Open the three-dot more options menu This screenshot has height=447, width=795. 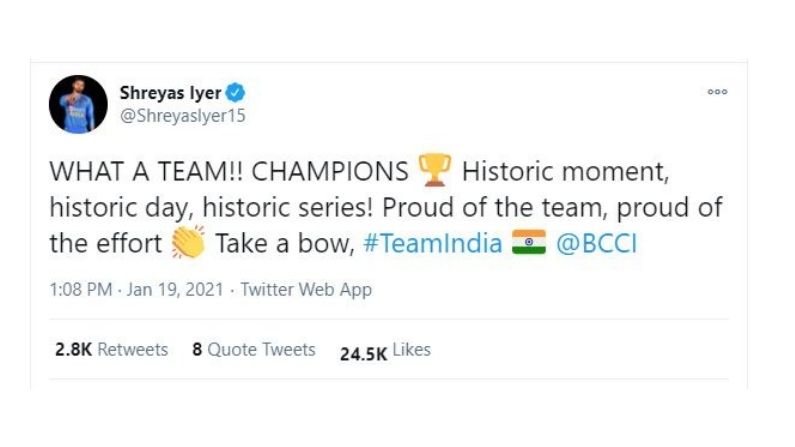click(717, 92)
